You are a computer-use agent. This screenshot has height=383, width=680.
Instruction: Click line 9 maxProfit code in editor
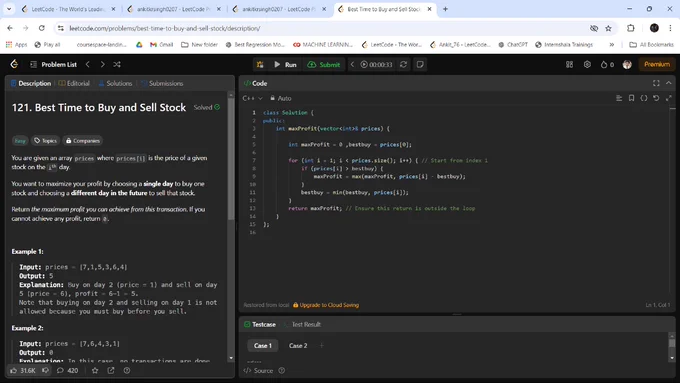(x=389, y=177)
